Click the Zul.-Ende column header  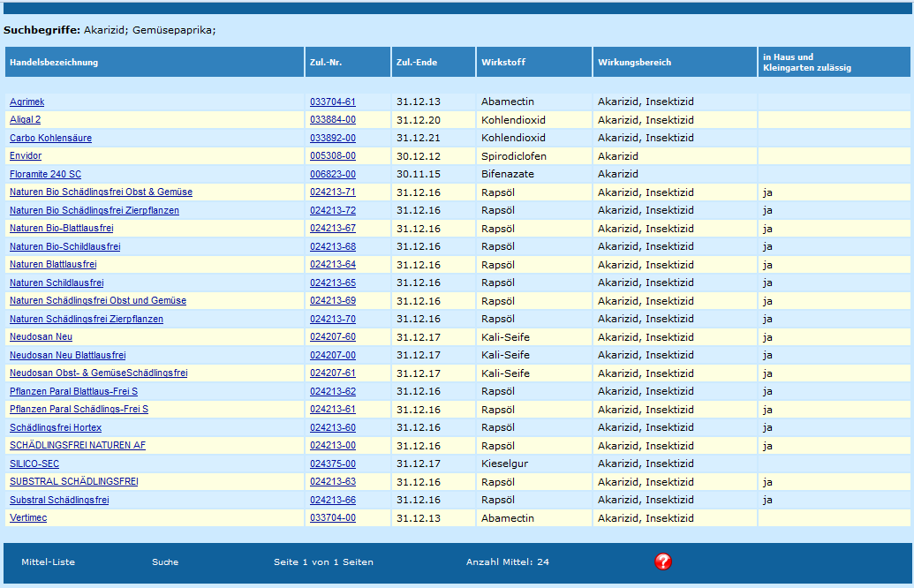click(433, 62)
